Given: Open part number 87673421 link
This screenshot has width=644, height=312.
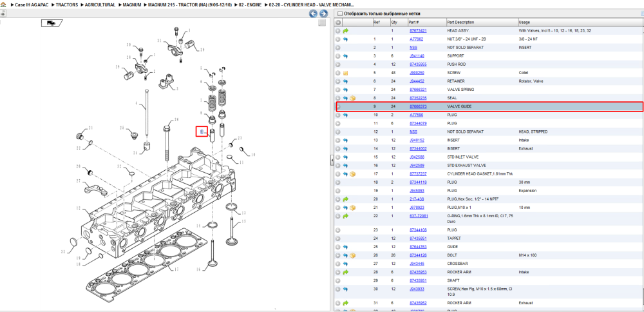Looking at the screenshot, I should click(x=418, y=31).
